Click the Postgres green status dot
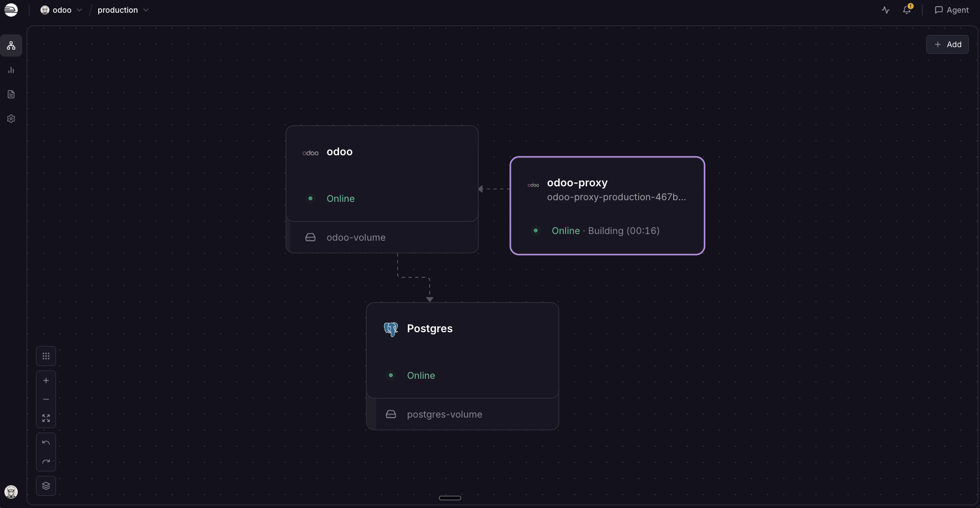This screenshot has height=508, width=980. [391, 375]
